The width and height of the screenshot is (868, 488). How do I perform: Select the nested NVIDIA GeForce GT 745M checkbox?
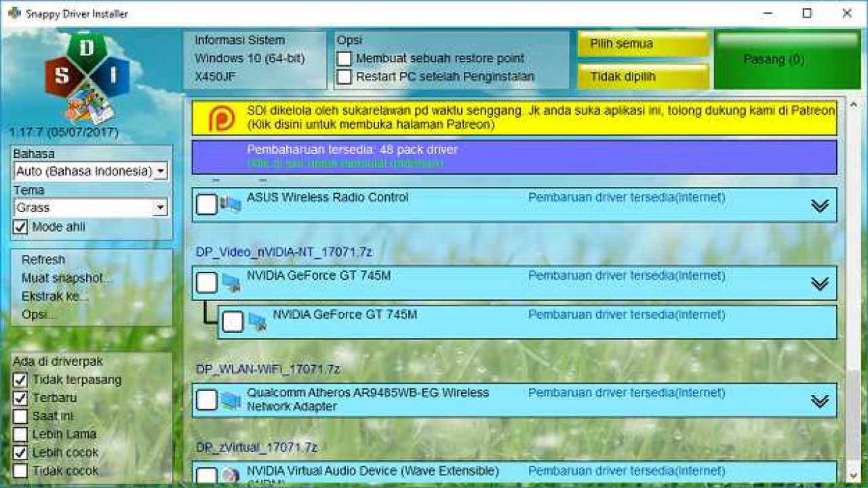point(233,322)
